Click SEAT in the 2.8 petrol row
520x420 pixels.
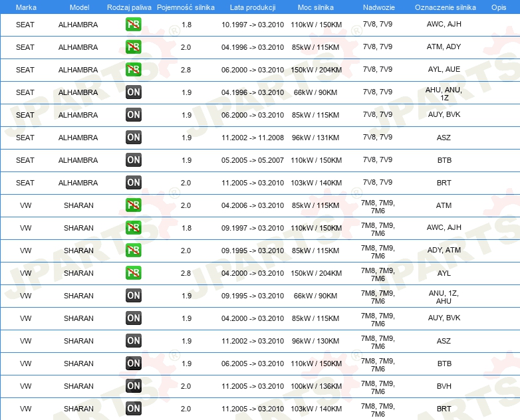point(25,70)
